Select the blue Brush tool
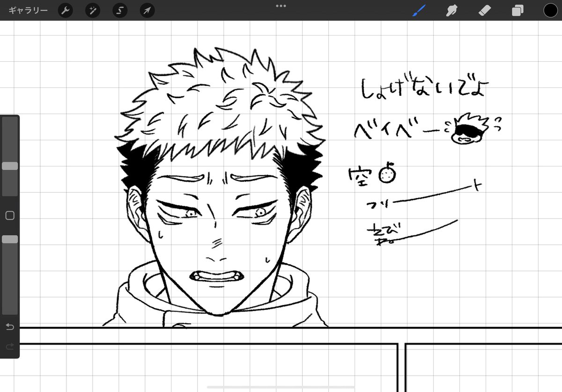 click(418, 10)
